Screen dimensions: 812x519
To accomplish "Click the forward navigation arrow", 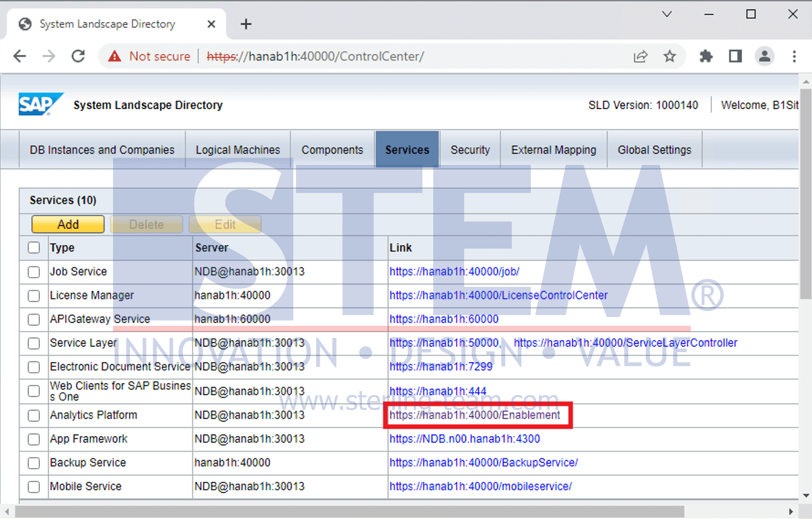I will click(49, 57).
